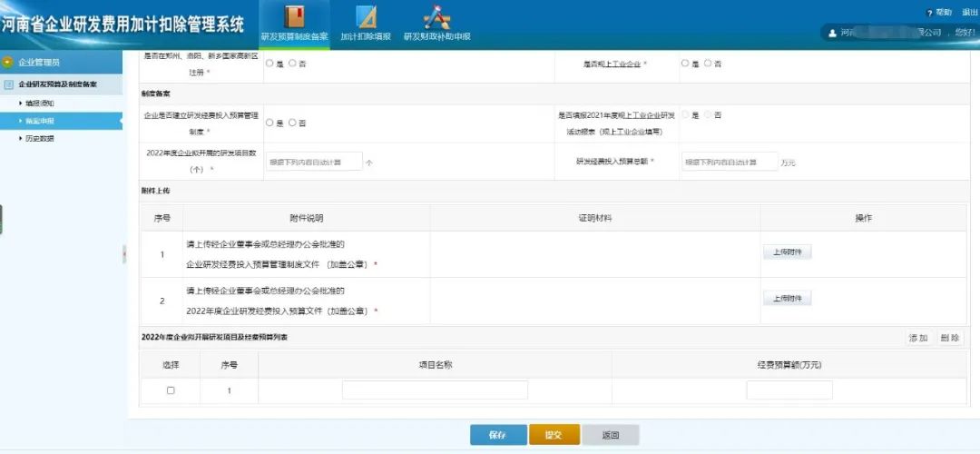The height and width of the screenshot is (454, 980).
Task: Click the 附件上传 section heading
Action: pyautogui.click(x=156, y=190)
